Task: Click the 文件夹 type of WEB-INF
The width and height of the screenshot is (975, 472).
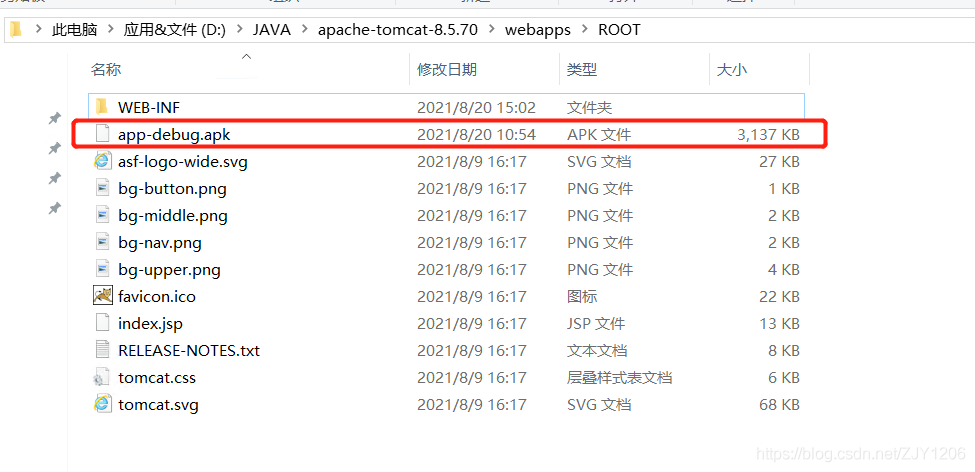Action: pos(589,108)
